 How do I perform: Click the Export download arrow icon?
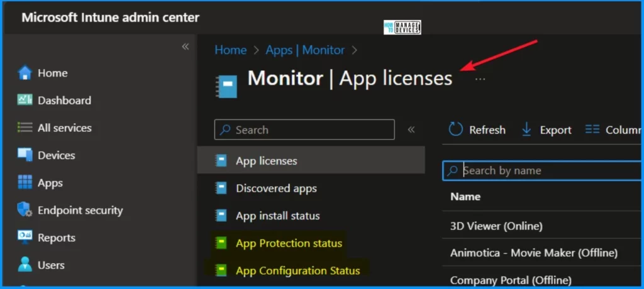(526, 129)
